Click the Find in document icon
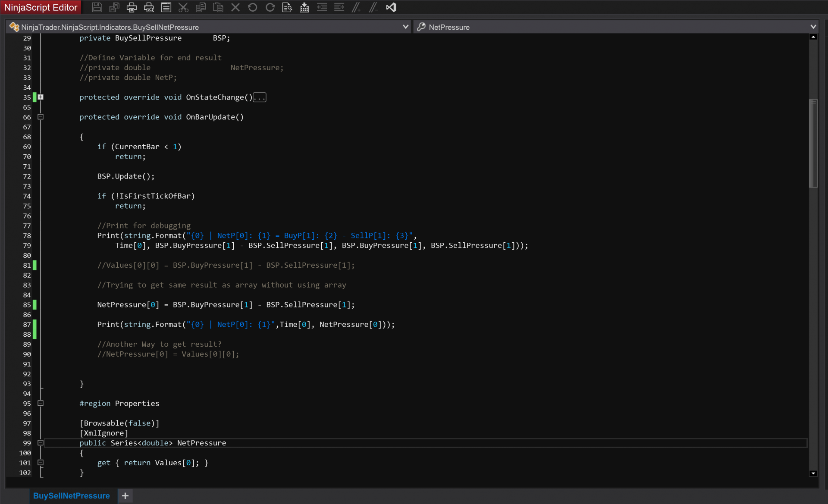Viewport: 828px width, 504px height. click(x=287, y=7)
